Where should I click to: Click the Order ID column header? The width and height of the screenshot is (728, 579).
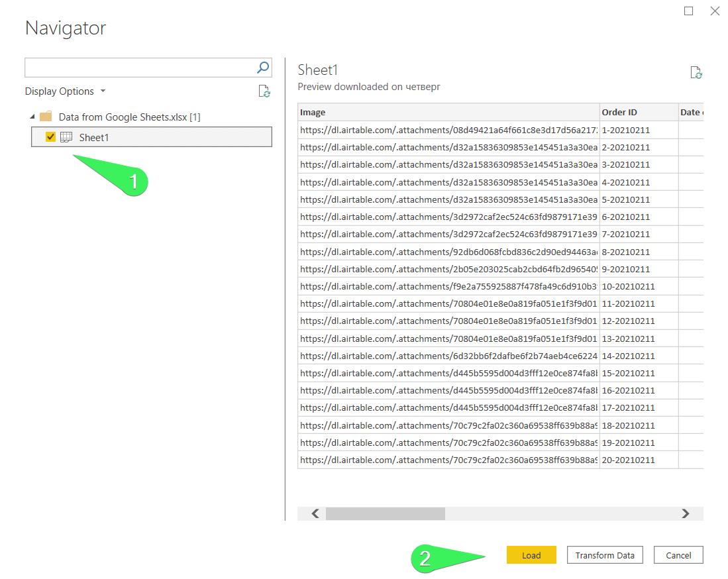click(639, 113)
